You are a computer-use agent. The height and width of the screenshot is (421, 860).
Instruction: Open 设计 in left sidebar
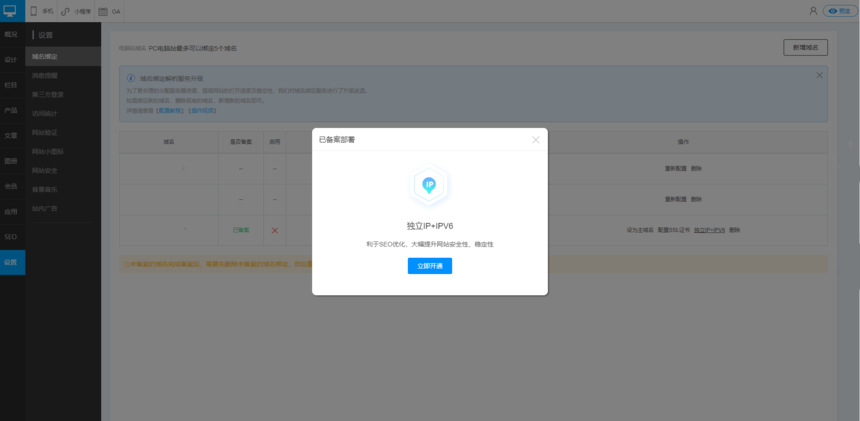click(x=12, y=60)
